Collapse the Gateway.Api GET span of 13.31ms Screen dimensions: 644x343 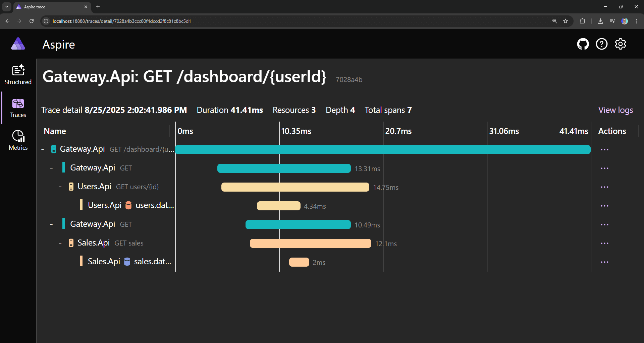tap(51, 168)
